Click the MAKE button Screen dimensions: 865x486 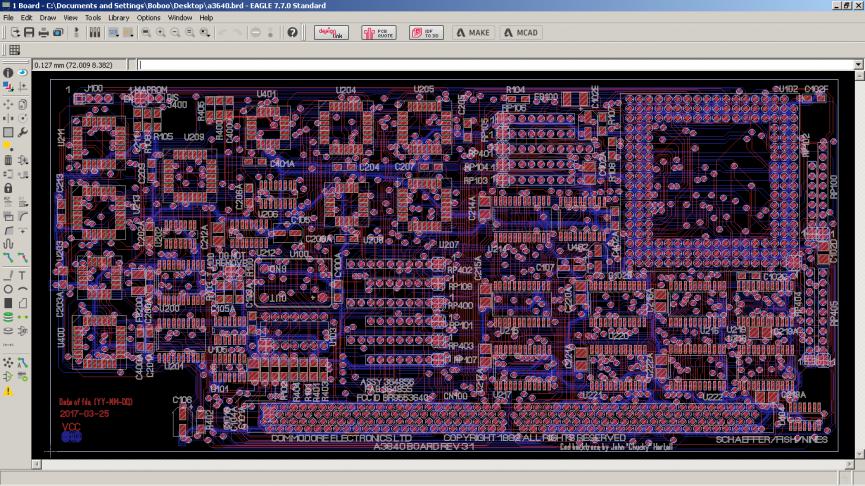473,33
